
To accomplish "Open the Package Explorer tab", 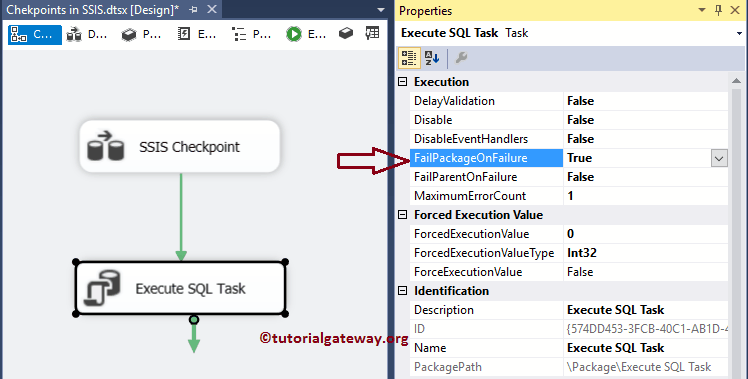I will pyautogui.click(x=251, y=34).
